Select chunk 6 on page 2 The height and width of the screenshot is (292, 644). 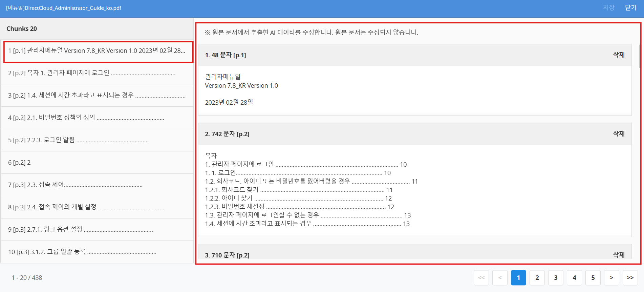[x=98, y=163]
